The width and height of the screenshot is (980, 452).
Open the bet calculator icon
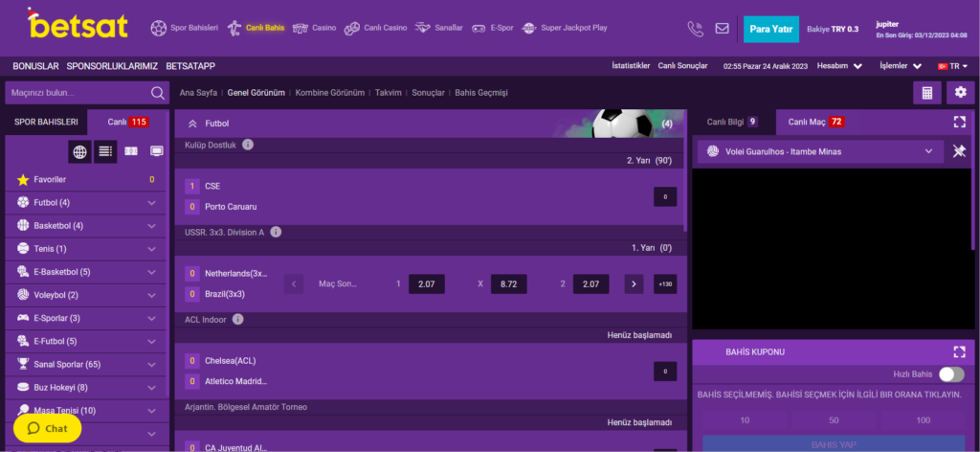[x=926, y=93]
